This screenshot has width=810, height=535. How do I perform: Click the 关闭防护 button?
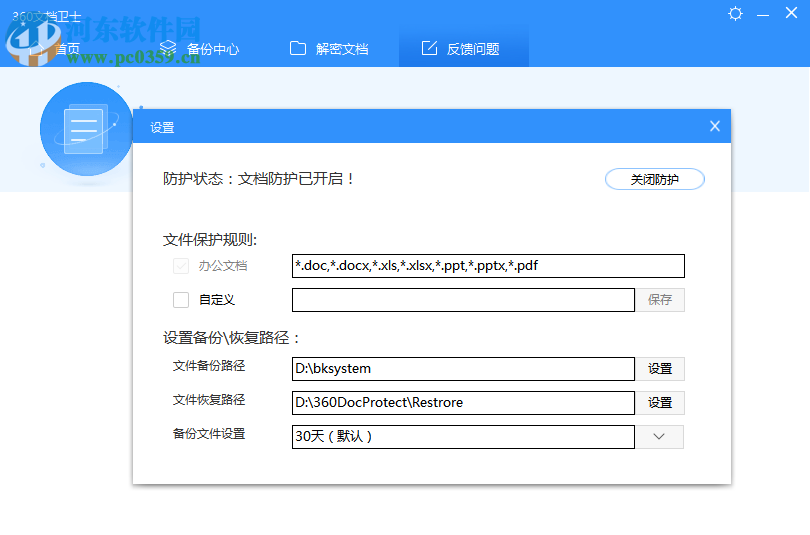tap(654, 179)
